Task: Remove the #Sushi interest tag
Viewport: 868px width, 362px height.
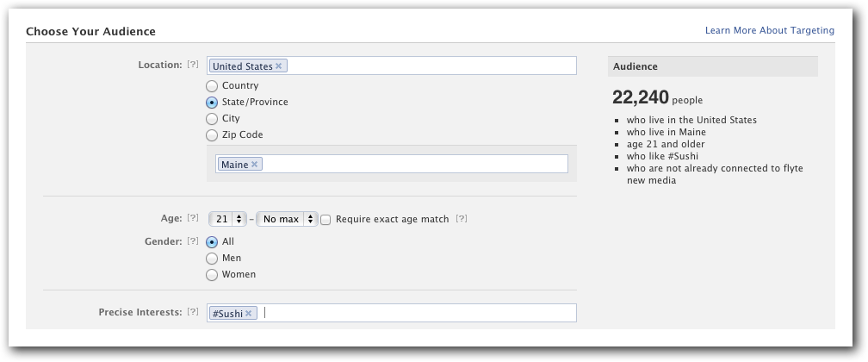Action: point(249,313)
